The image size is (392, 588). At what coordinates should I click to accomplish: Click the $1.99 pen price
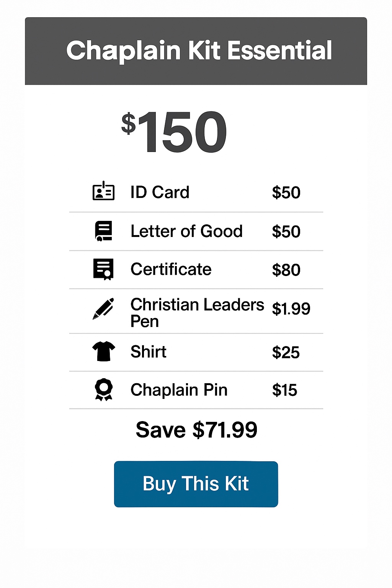tap(291, 309)
